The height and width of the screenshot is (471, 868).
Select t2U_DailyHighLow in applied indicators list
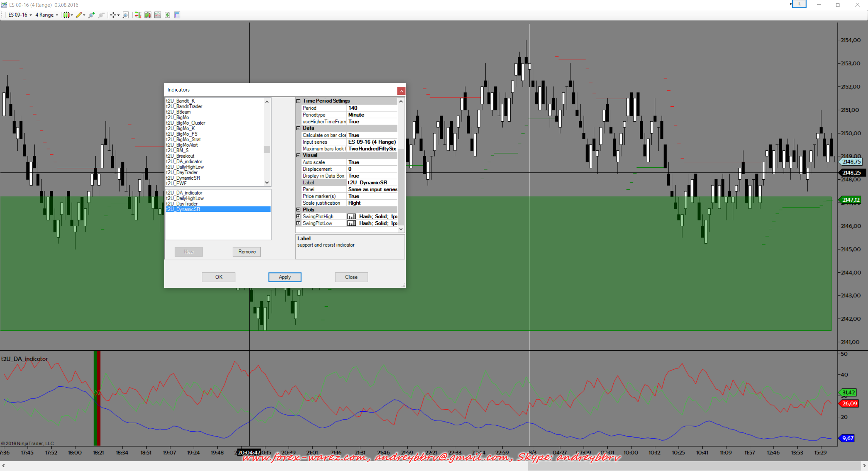[185, 198]
